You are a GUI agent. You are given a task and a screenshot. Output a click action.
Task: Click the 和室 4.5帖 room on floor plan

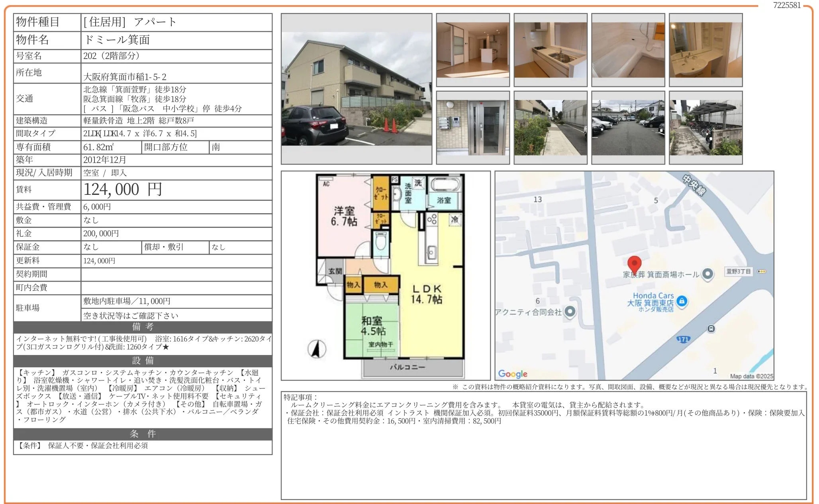(x=373, y=326)
